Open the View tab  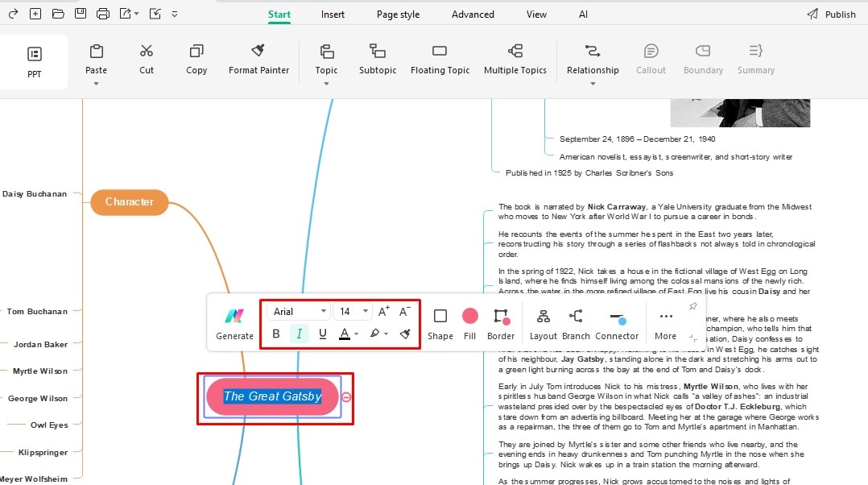click(536, 15)
